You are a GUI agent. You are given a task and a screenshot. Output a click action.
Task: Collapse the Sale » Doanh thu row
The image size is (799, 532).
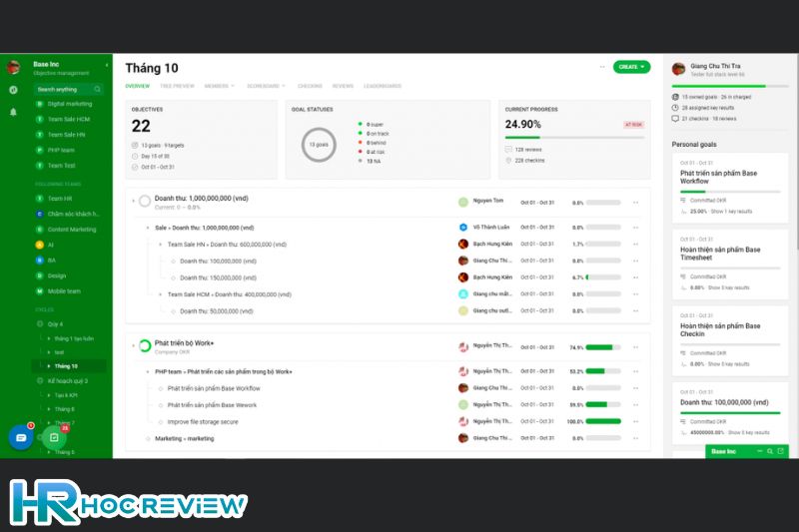(148, 228)
